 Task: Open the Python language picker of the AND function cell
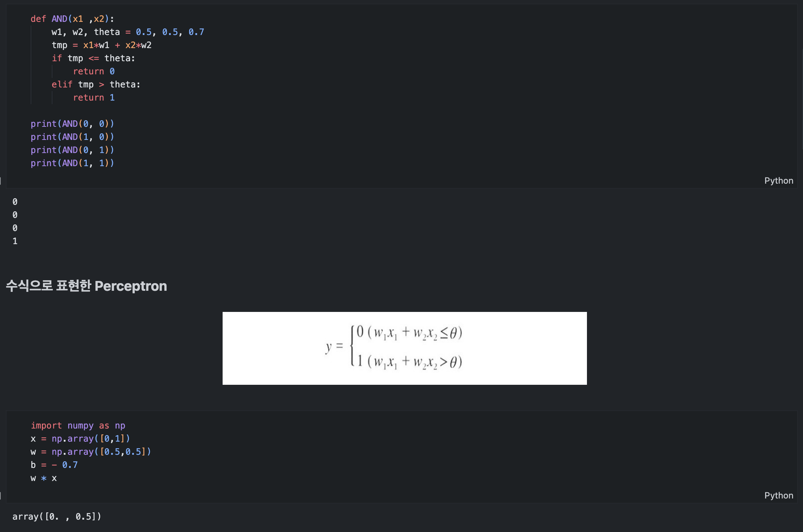click(x=779, y=181)
